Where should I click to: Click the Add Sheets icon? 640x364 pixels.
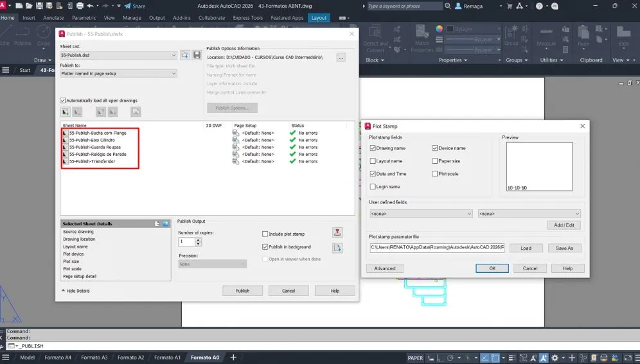pos(66,112)
